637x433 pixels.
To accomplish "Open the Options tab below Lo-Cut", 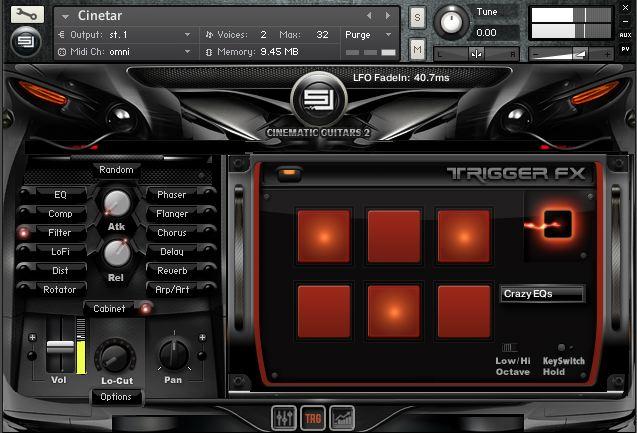I will [x=116, y=397].
